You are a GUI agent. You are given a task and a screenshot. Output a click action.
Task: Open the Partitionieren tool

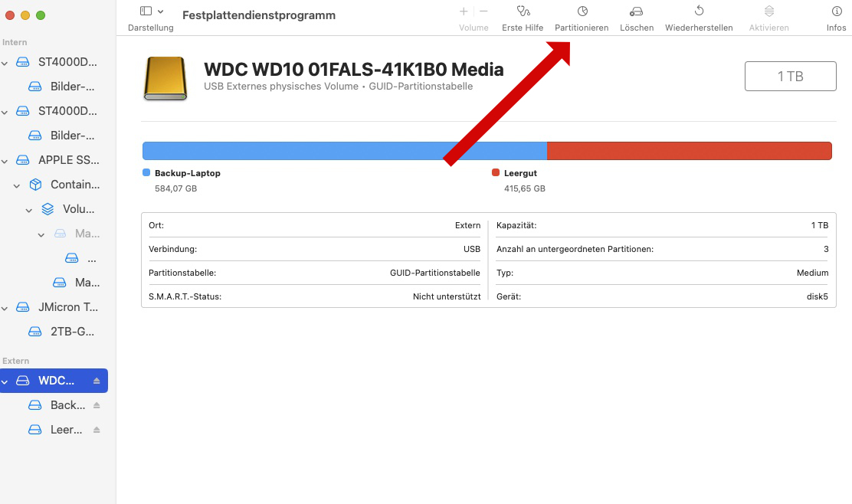click(582, 11)
